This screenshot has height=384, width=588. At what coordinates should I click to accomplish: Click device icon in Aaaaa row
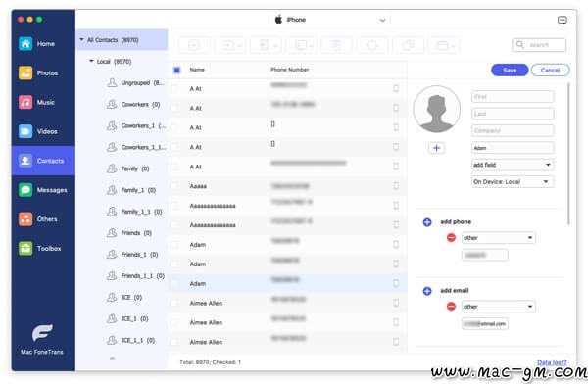coord(396,186)
